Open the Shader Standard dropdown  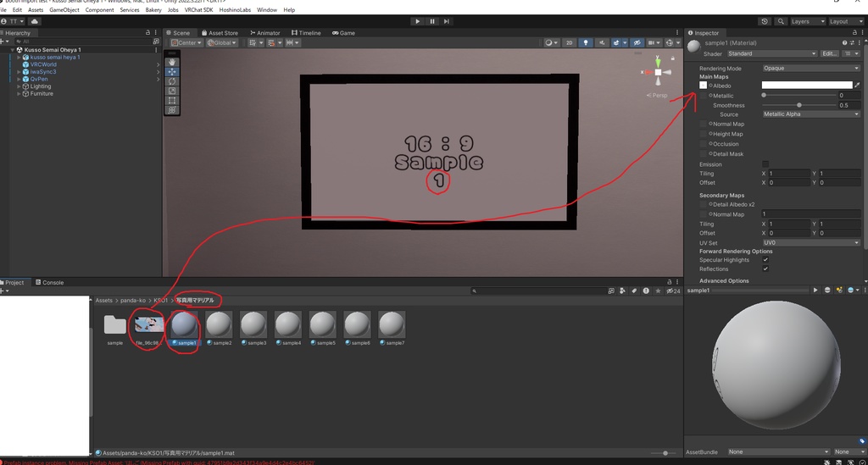771,53
